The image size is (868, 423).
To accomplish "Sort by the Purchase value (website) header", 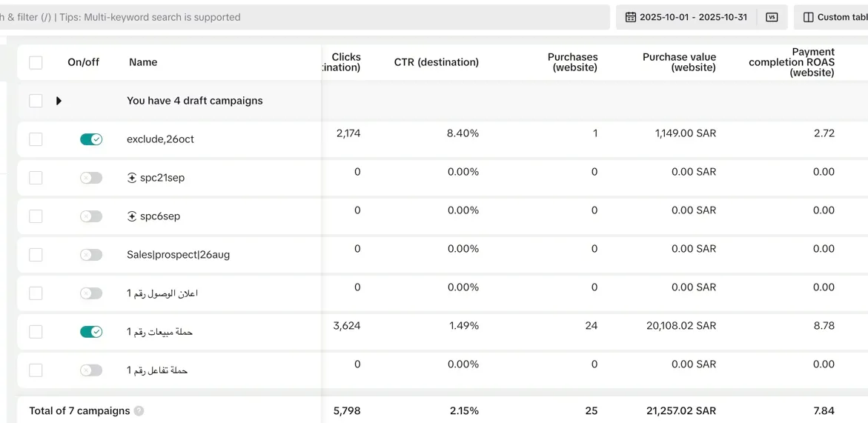I will coord(679,62).
